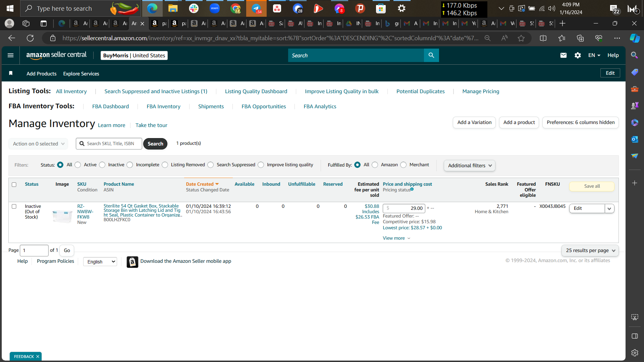Open the Shipments tool
This screenshot has height=362, width=644.
(x=211, y=107)
